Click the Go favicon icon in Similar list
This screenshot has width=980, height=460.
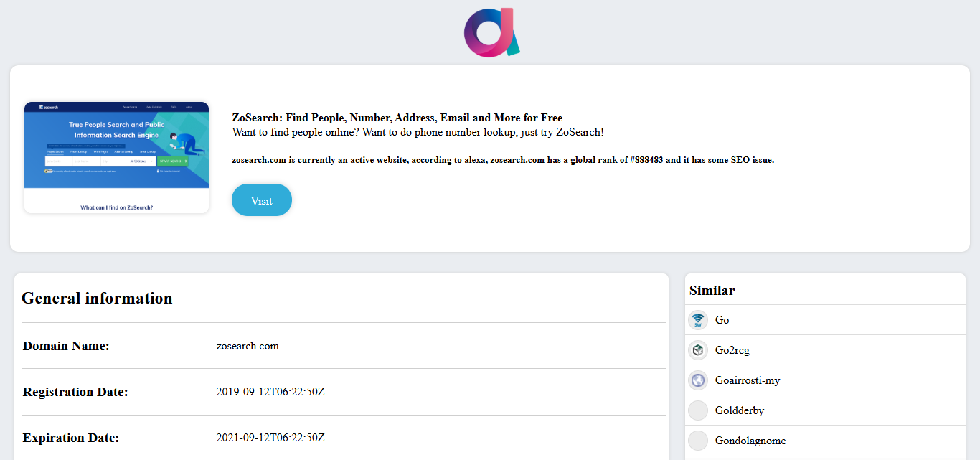698,320
